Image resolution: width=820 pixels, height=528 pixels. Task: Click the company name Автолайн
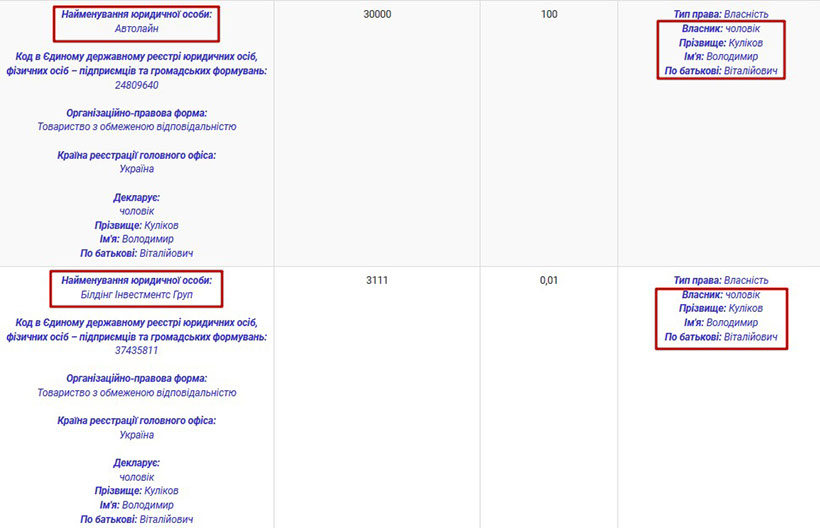click(136, 29)
